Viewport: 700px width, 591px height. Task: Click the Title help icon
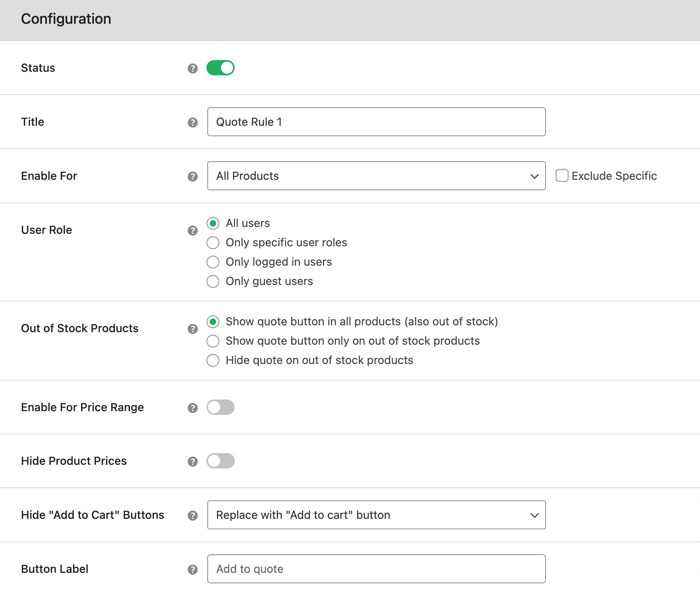193,121
